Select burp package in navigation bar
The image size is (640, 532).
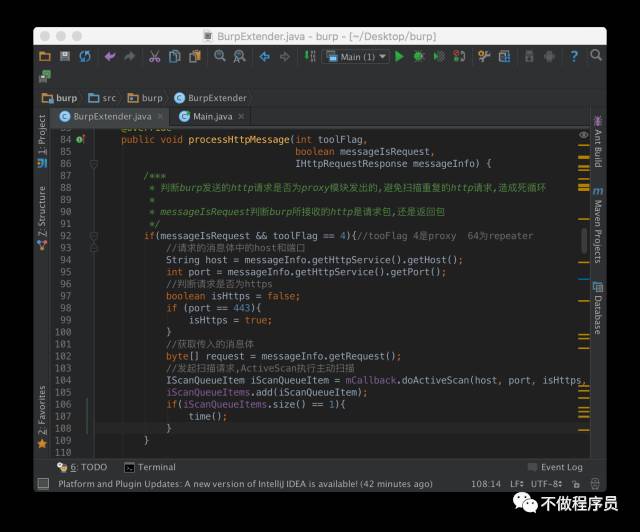coord(145,98)
